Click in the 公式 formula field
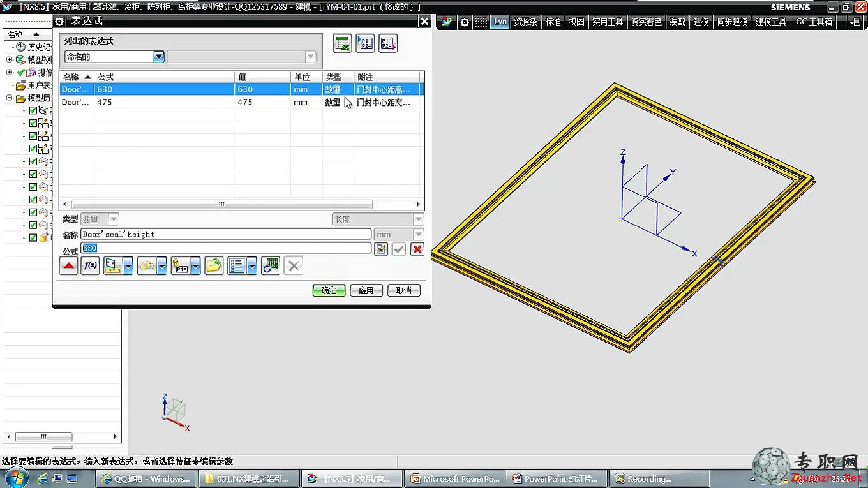 pos(226,248)
